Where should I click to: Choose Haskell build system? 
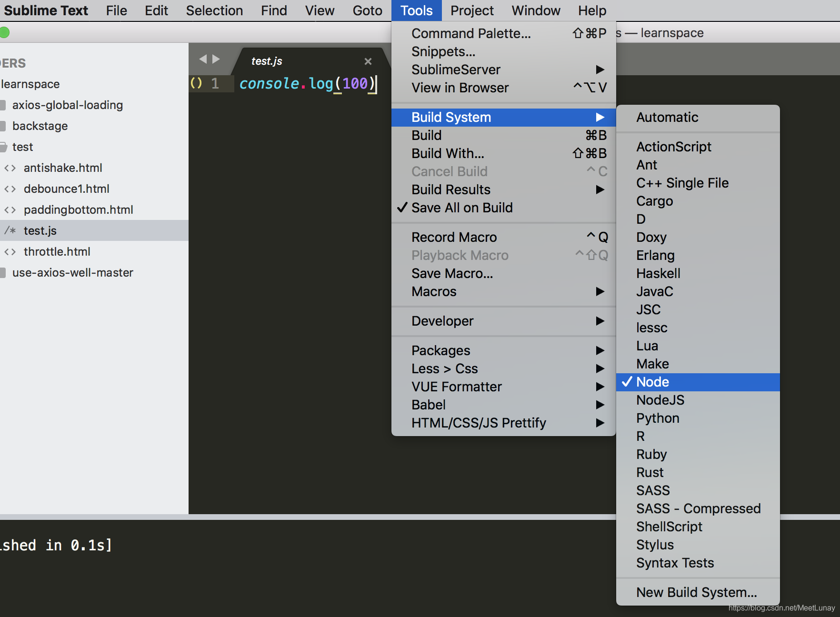(x=698, y=274)
